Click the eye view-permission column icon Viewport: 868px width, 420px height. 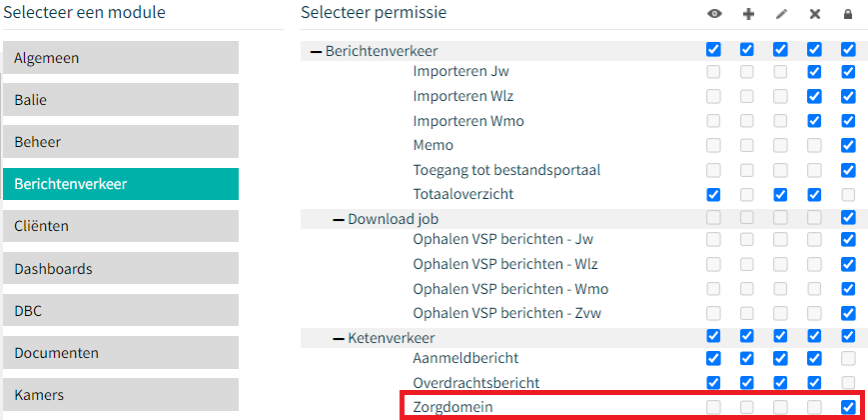coord(714,14)
